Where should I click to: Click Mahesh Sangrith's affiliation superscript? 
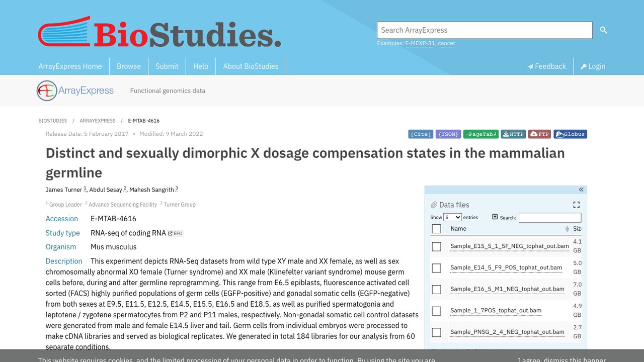pyautogui.click(x=177, y=189)
